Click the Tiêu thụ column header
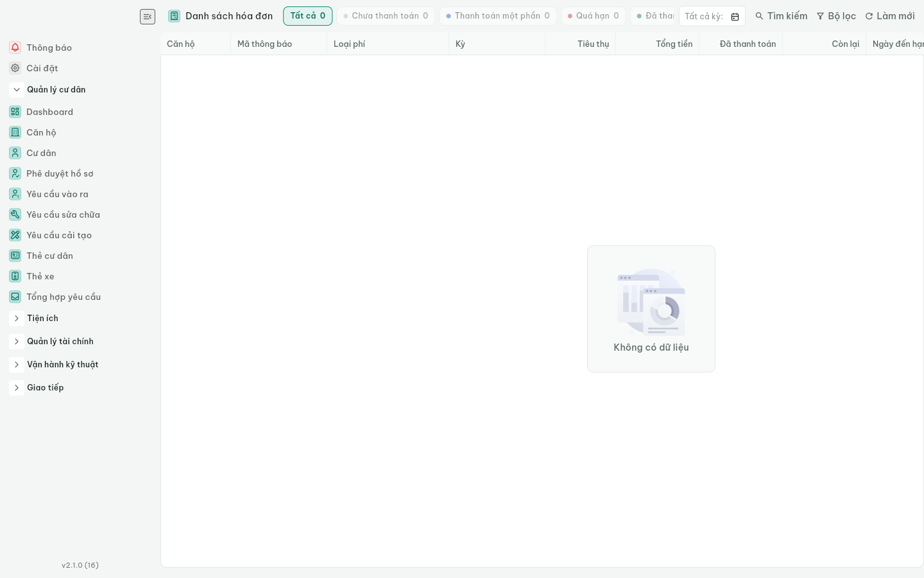924x578 pixels. (x=581, y=44)
